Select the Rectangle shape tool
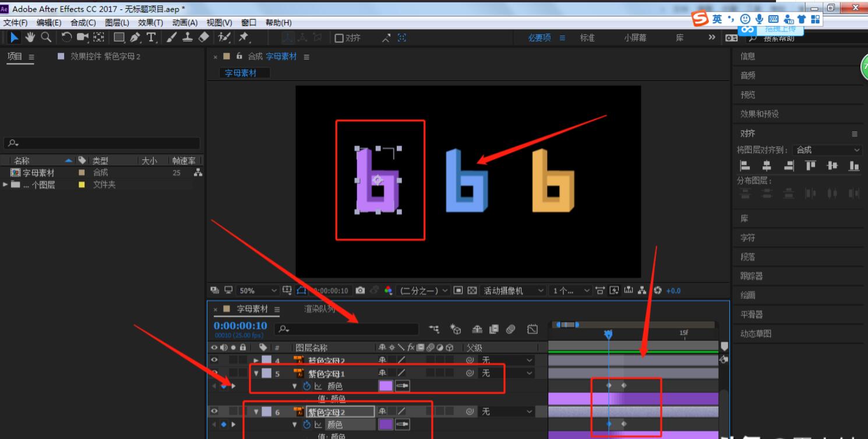 (x=119, y=37)
